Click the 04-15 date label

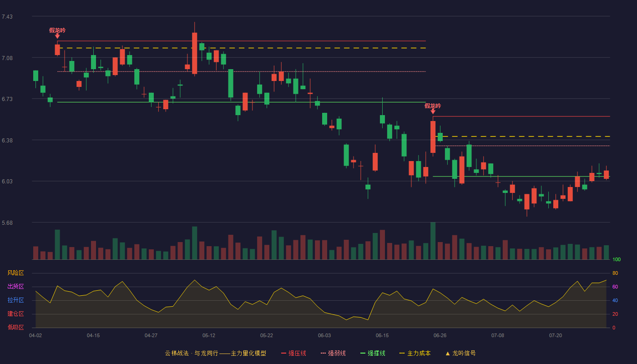coord(93,335)
